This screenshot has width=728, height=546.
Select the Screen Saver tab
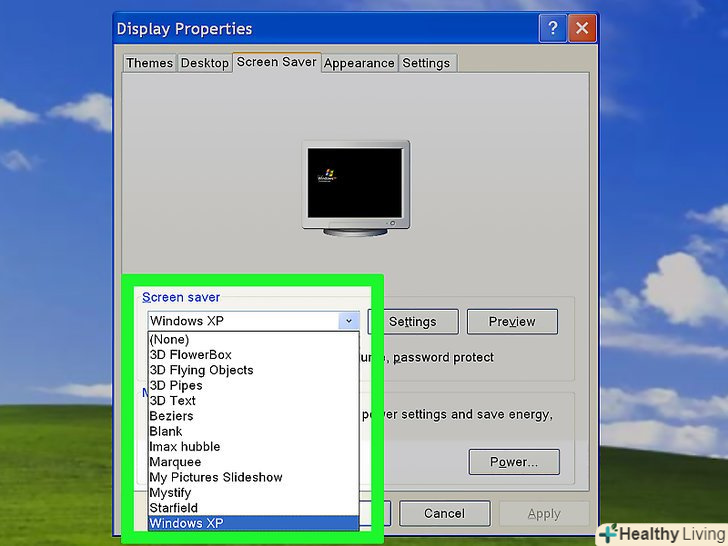[277, 62]
